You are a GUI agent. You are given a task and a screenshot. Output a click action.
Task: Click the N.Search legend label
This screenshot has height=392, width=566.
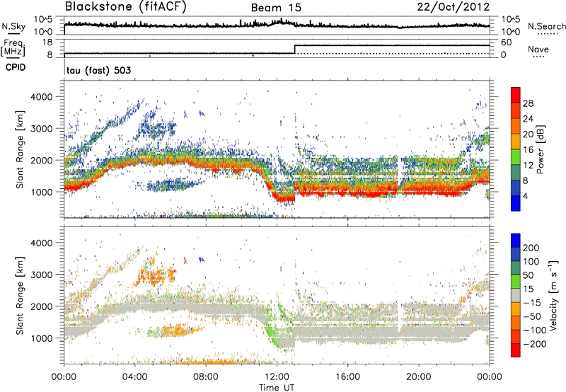(x=546, y=26)
